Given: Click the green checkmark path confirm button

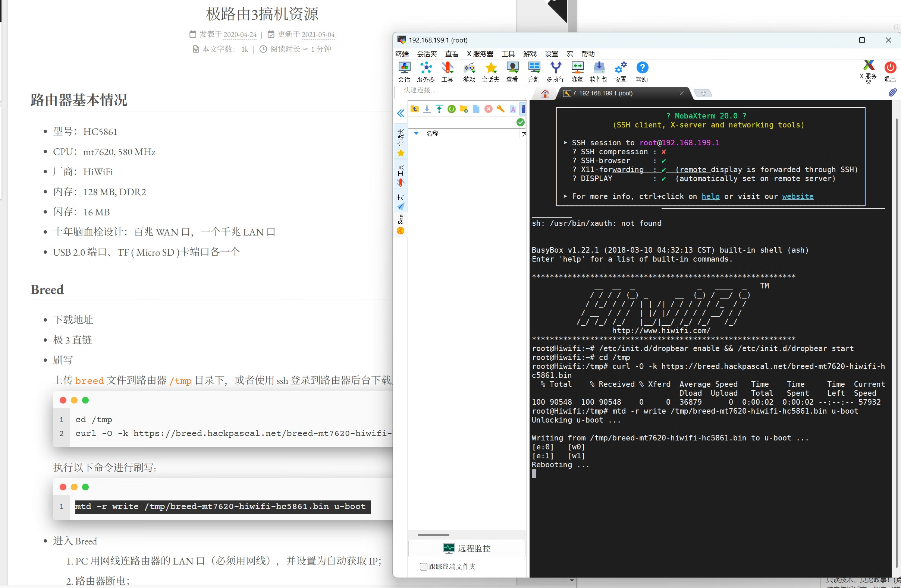Looking at the screenshot, I should [x=520, y=122].
